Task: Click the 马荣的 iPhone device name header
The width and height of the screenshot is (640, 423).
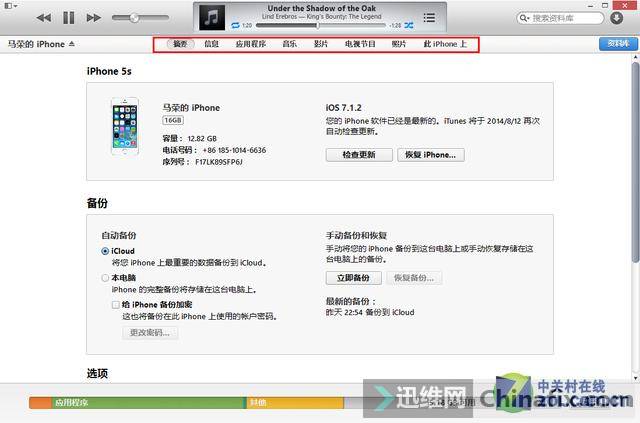Action: point(36,44)
